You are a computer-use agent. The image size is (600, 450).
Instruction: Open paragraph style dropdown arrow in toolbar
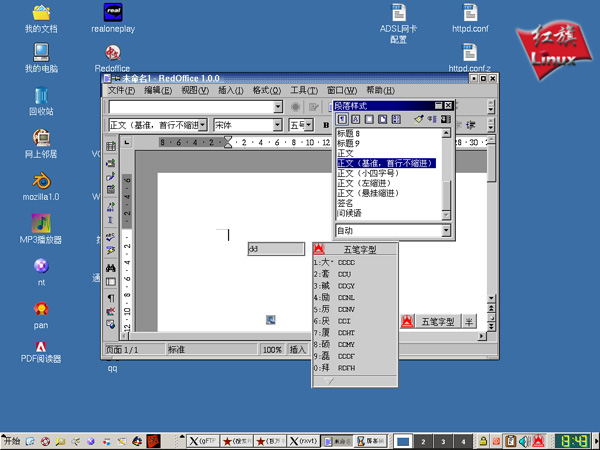click(x=203, y=125)
